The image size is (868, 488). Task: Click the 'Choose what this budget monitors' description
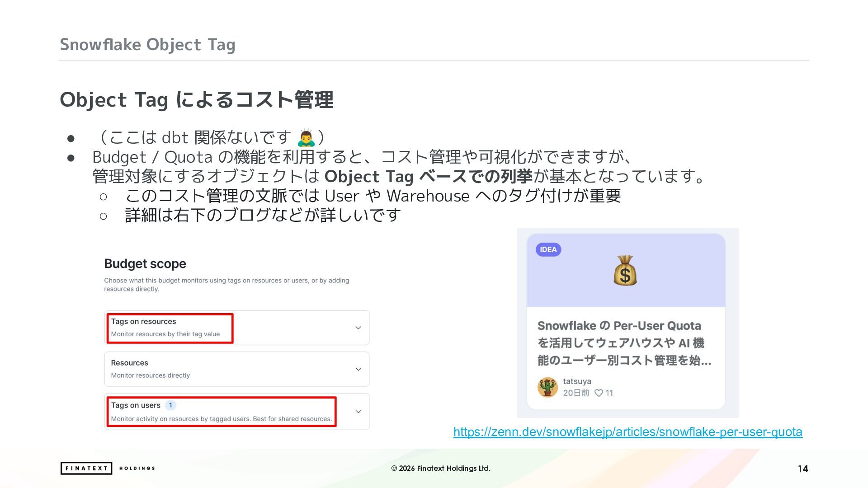[x=226, y=285]
